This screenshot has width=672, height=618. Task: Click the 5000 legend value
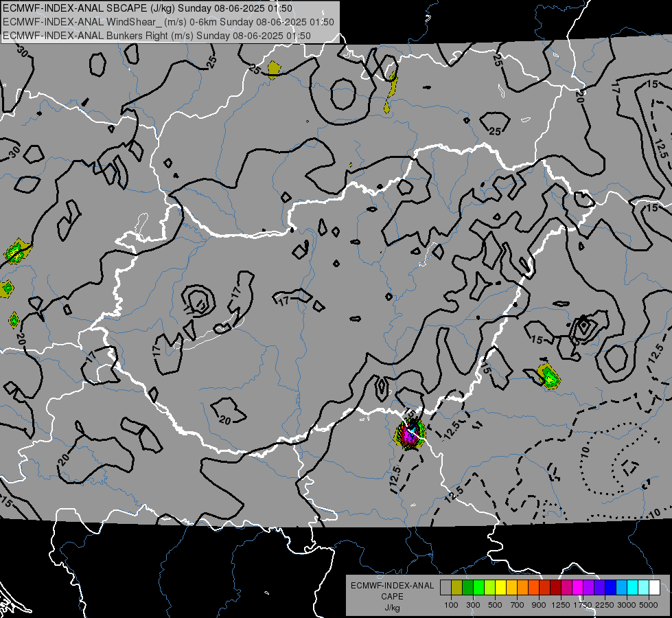tap(649, 605)
